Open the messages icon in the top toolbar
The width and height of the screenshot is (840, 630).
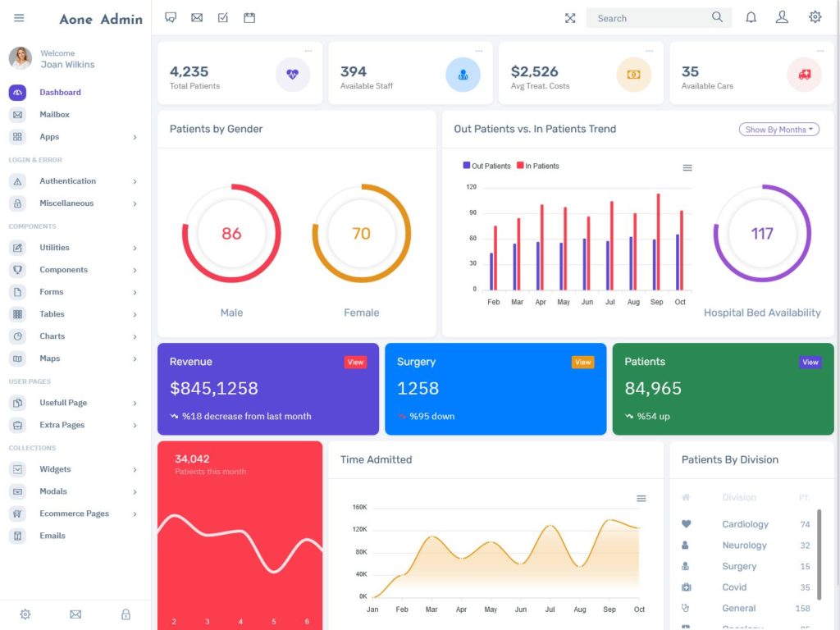pyautogui.click(x=171, y=16)
